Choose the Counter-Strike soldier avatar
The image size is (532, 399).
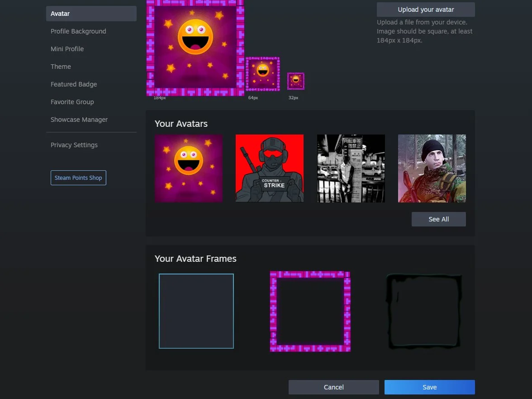[x=270, y=168]
